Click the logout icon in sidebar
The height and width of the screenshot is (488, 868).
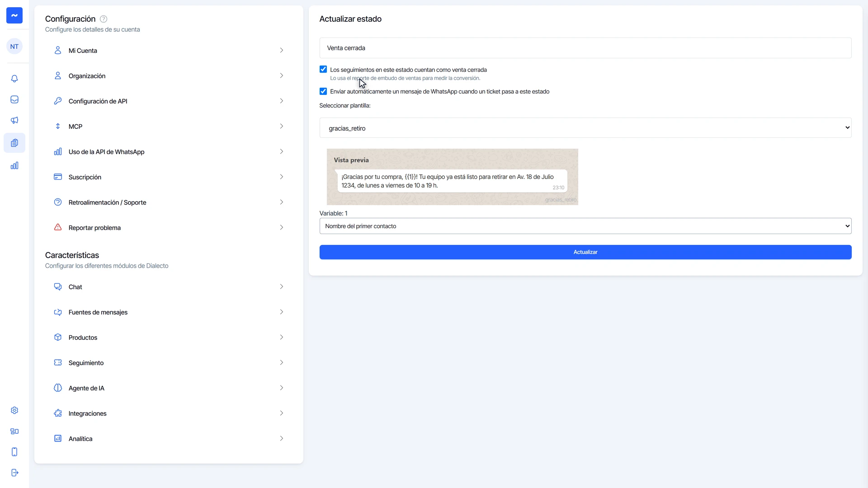pos(14,473)
